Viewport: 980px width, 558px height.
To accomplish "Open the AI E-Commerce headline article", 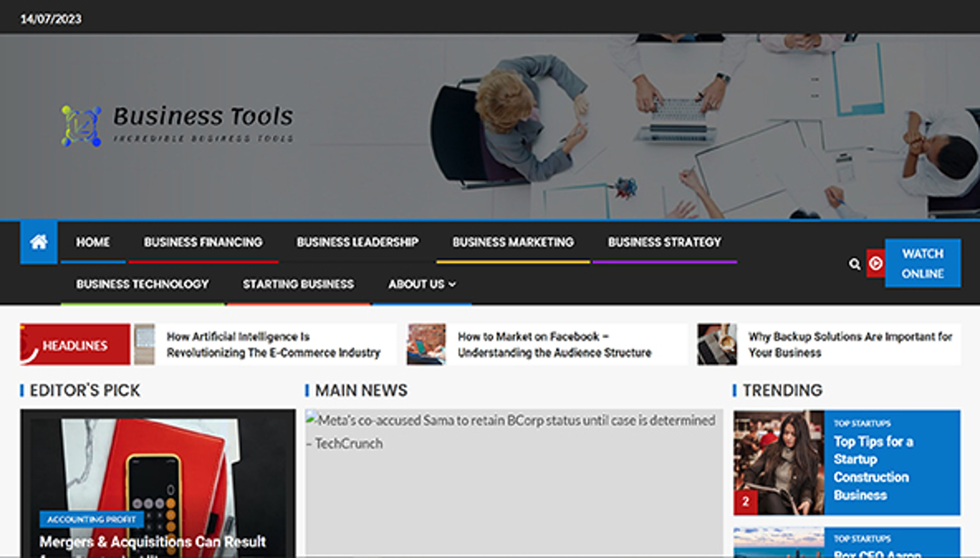I will (x=273, y=344).
